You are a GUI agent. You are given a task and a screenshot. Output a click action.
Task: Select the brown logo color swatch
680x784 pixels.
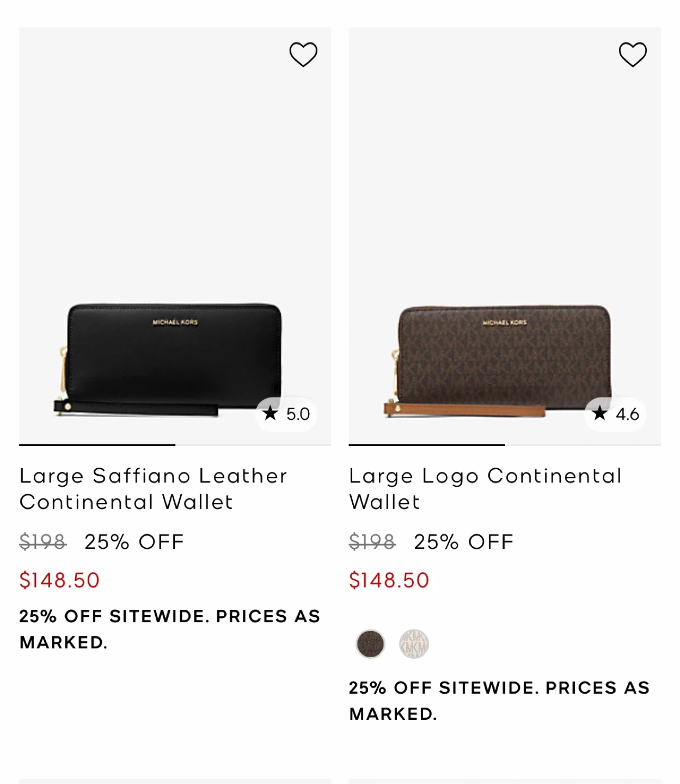pyautogui.click(x=370, y=644)
